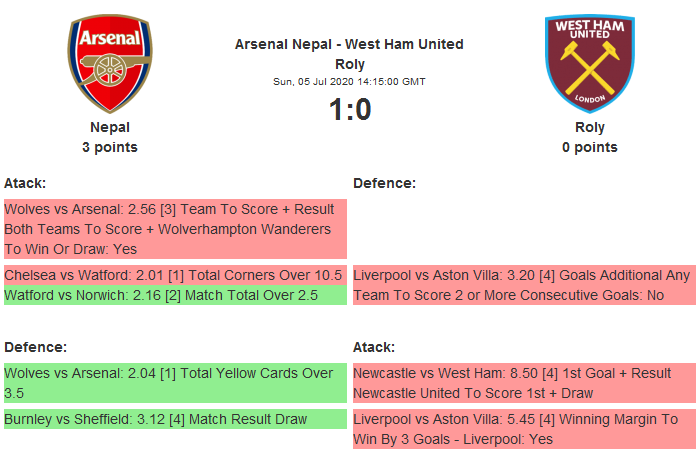Click the Attack heading on the left side
Screen dimensions: 700x460
pyautogui.click(x=25, y=183)
